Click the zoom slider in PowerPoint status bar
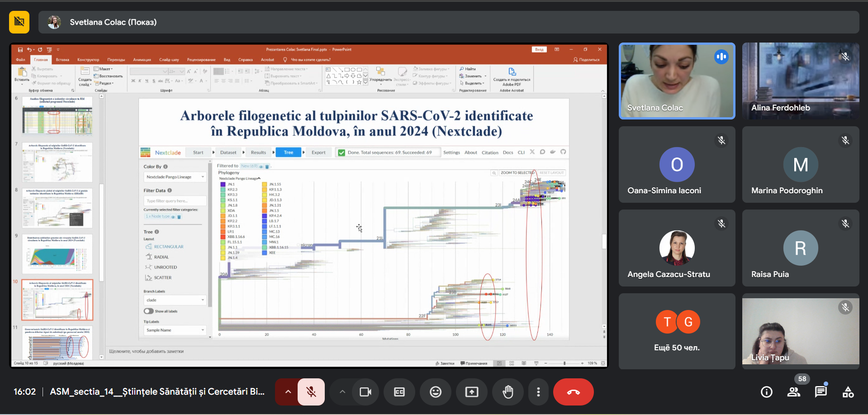868x415 pixels. click(x=564, y=363)
